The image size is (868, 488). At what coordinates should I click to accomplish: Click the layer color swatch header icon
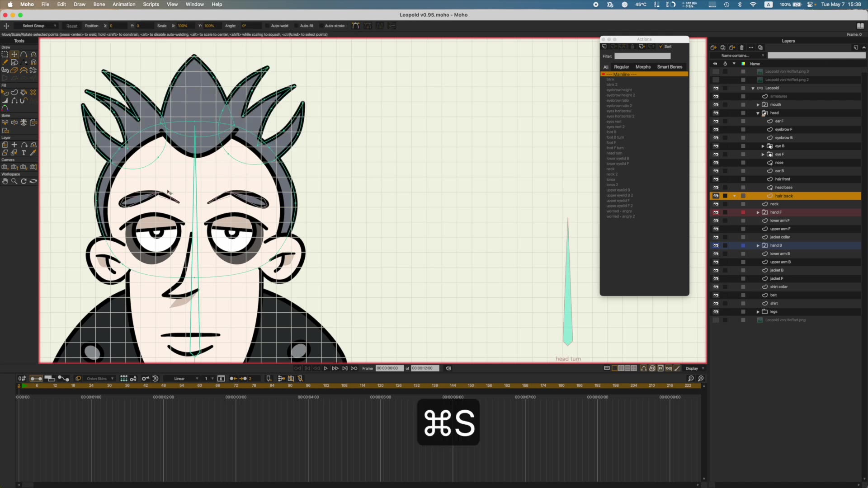click(743, 64)
